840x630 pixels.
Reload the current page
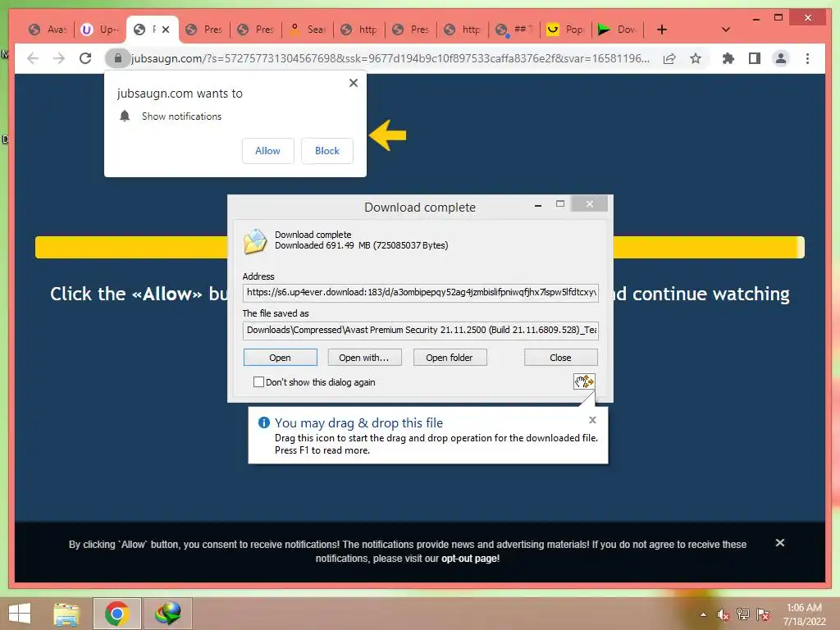(85, 58)
